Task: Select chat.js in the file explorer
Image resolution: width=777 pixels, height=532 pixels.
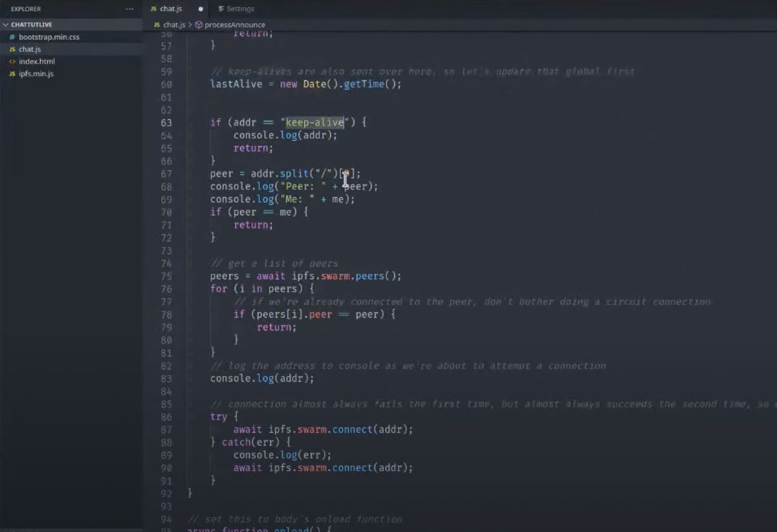Action: 30,49
